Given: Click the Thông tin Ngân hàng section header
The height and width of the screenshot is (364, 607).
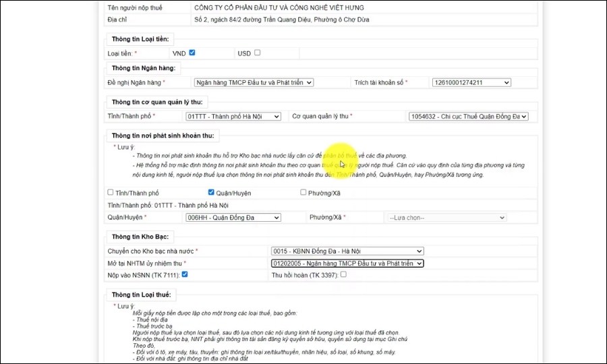Looking at the screenshot, I should click(x=143, y=68).
